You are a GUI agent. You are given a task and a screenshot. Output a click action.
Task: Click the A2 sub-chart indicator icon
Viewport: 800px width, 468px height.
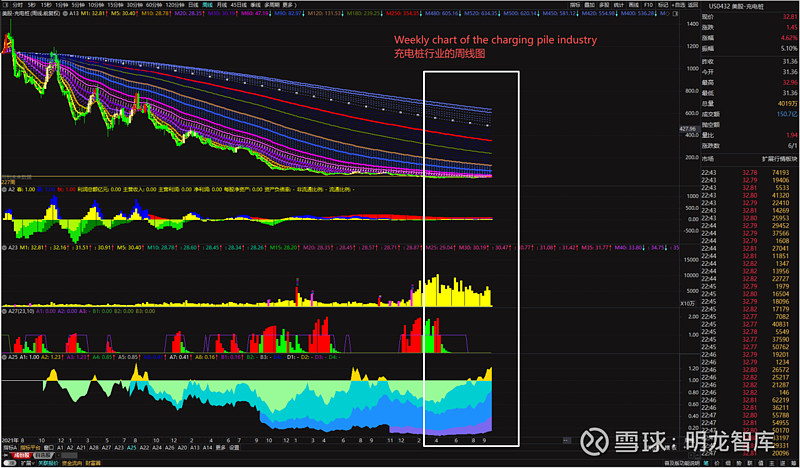pos(4,189)
